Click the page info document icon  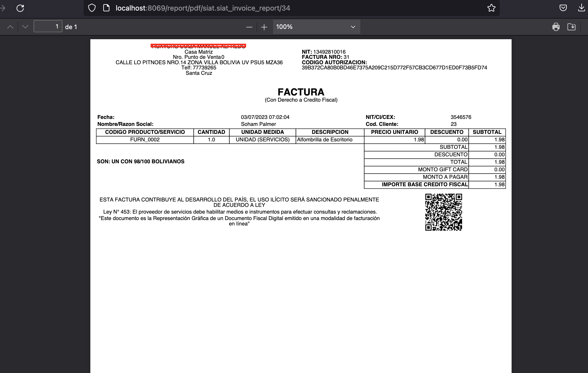[106, 8]
